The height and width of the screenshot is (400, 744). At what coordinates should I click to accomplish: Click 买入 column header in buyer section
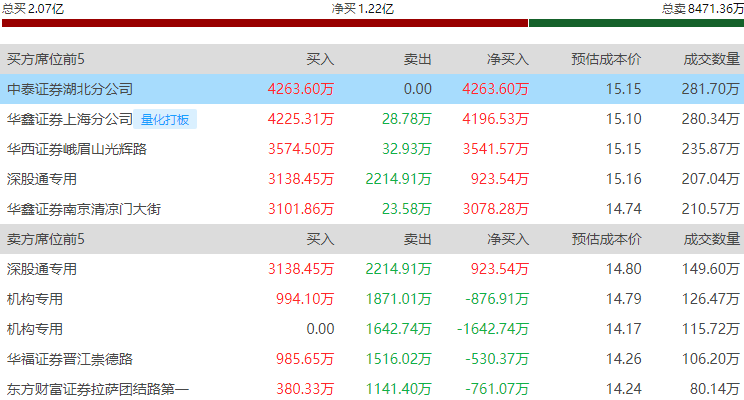click(320, 59)
